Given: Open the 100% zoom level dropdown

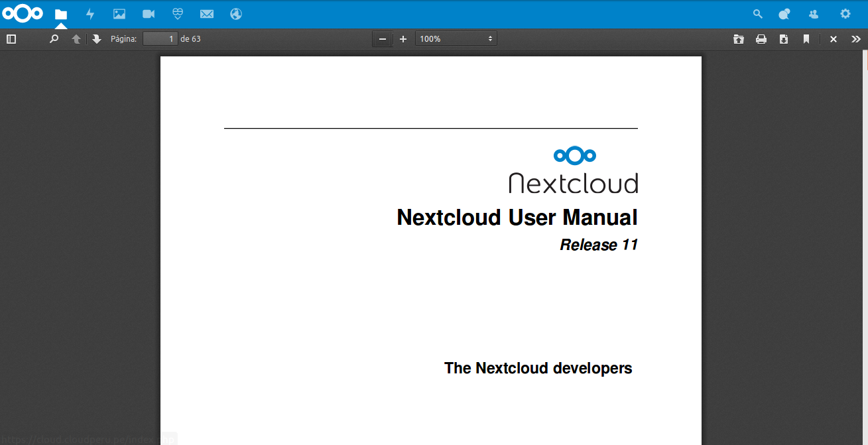Looking at the screenshot, I should [456, 39].
